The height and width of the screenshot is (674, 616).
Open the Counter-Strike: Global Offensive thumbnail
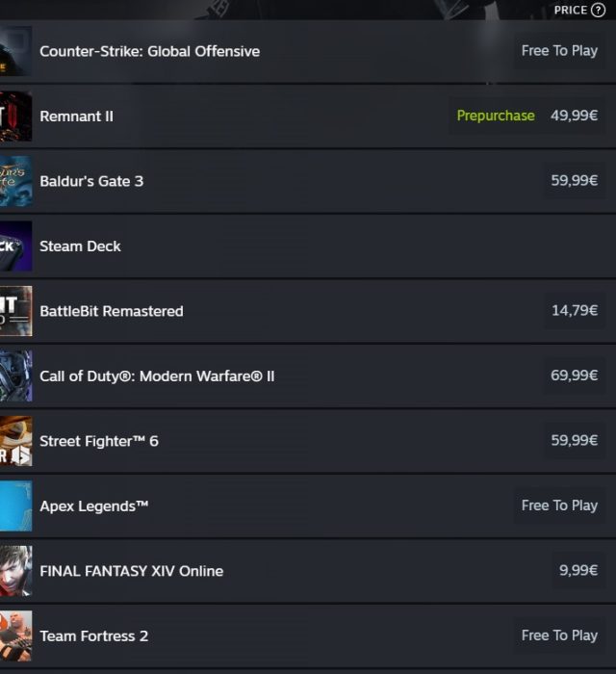click(x=16, y=51)
